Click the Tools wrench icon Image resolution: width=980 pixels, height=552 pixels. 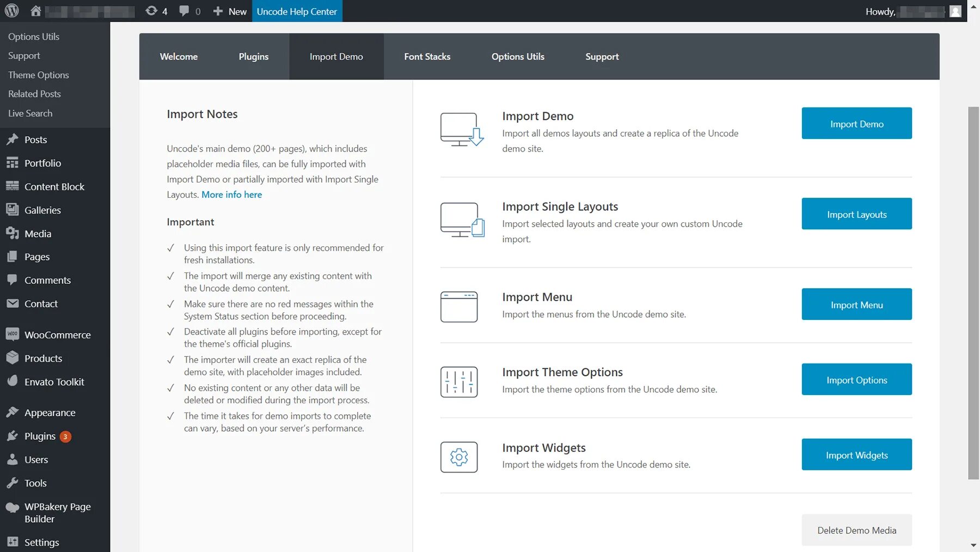(13, 483)
